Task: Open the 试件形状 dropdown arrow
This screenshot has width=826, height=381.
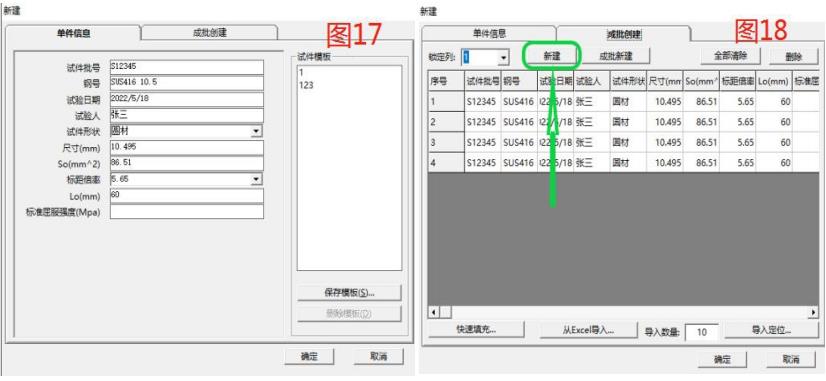Action: coord(256,131)
